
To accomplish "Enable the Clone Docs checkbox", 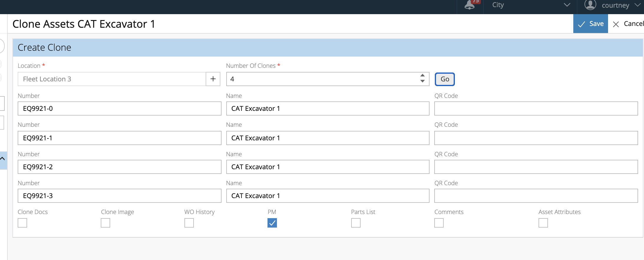I will point(22,223).
